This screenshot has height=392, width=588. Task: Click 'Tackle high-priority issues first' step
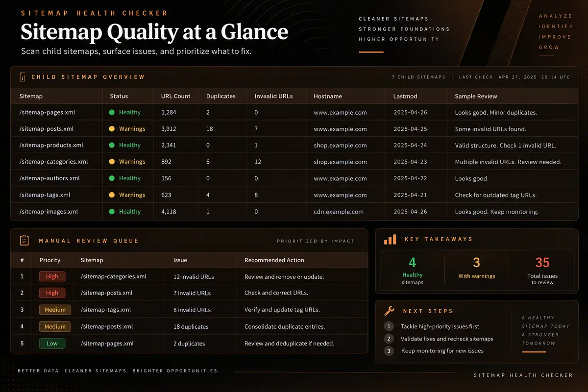click(440, 326)
